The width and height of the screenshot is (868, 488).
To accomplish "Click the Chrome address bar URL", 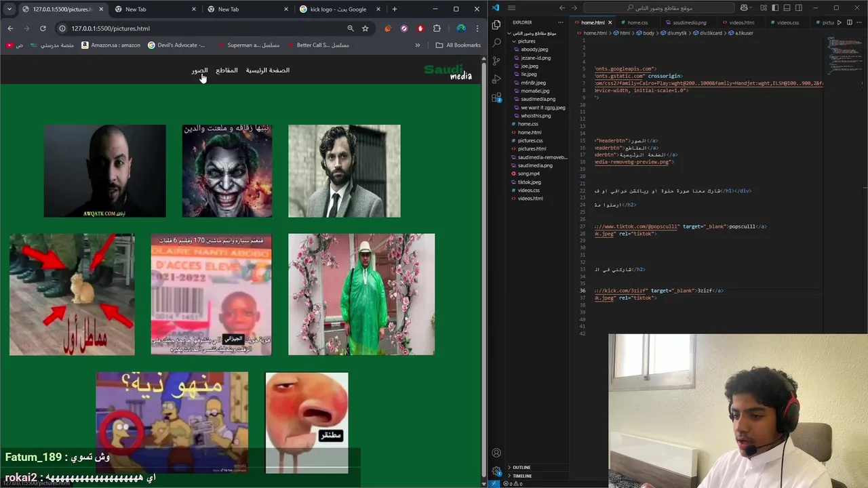I will (111, 28).
